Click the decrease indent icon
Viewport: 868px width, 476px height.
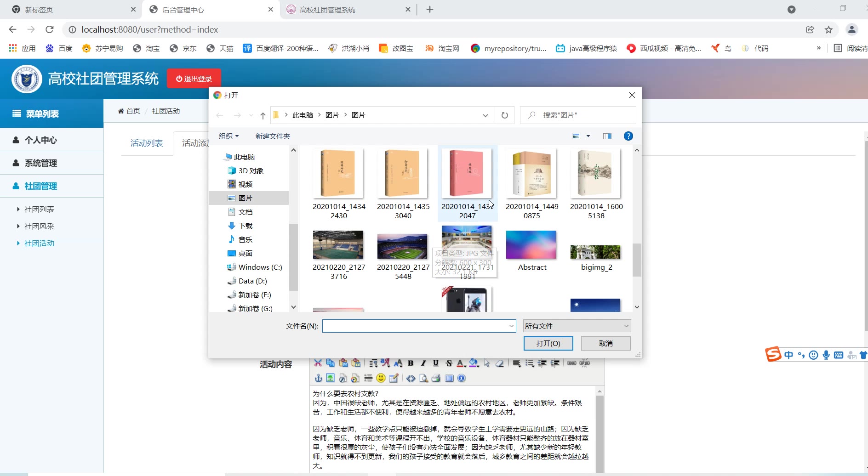(x=542, y=363)
